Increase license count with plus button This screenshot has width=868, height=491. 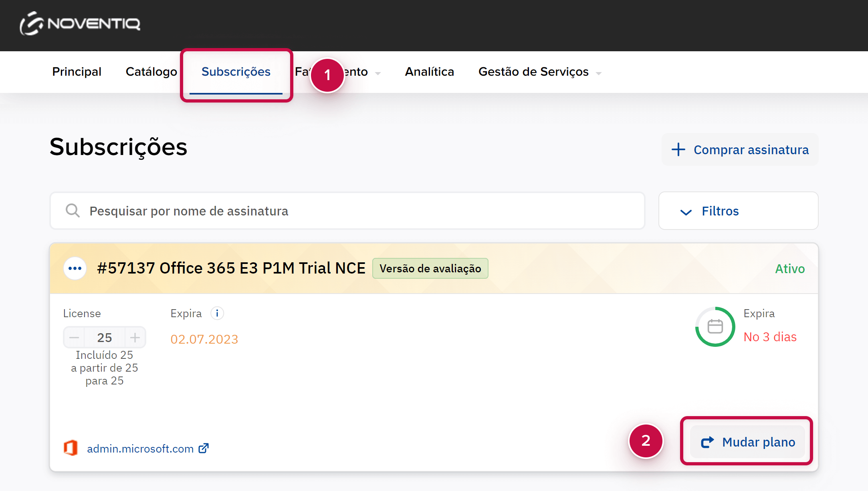click(x=135, y=338)
